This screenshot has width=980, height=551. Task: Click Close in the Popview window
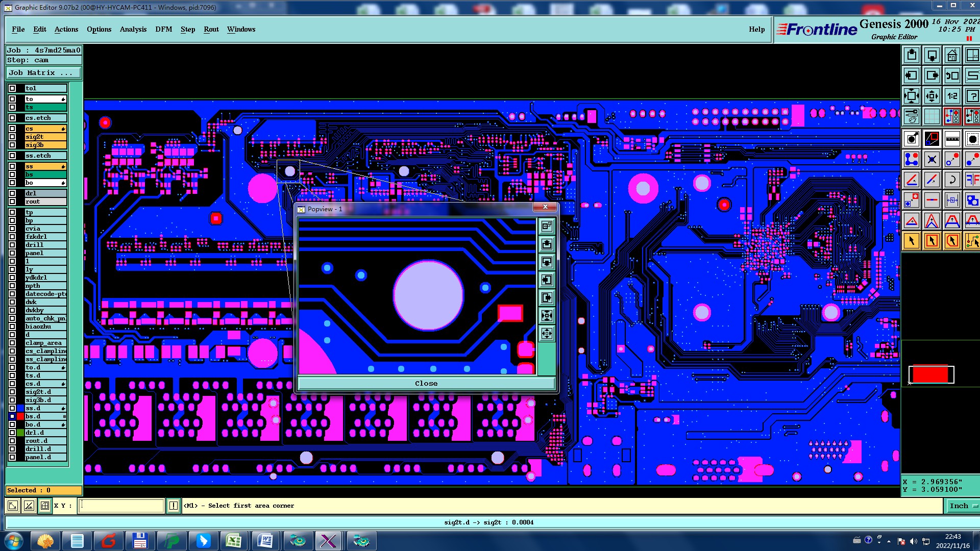(x=426, y=383)
